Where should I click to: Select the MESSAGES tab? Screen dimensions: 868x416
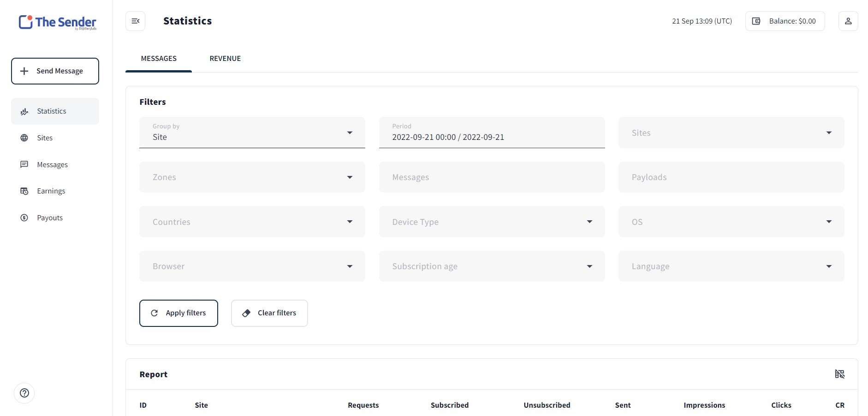pyautogui.click(x=159, y=59)
